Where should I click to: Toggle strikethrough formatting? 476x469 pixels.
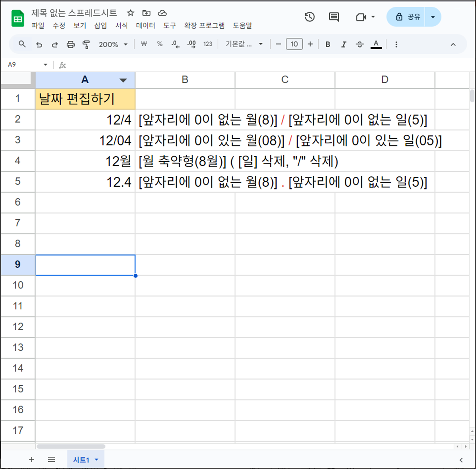coord(360,44)
